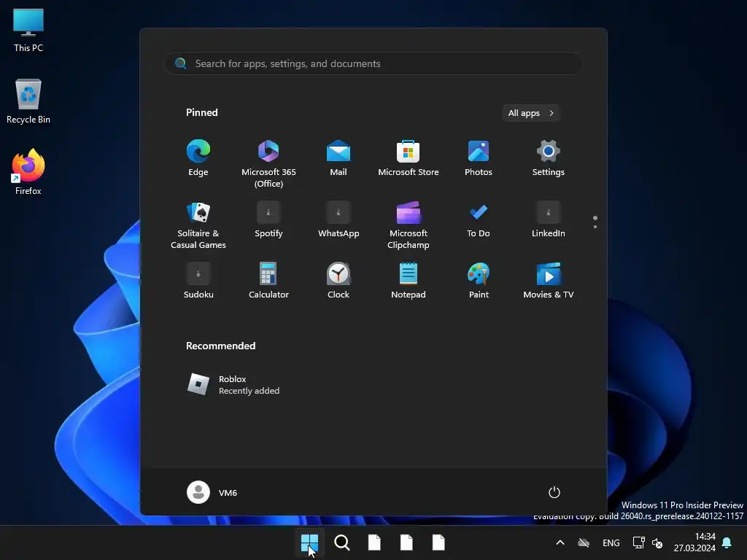
Task: Open Settings from pinned apps
Action: [x=549, y=158]
